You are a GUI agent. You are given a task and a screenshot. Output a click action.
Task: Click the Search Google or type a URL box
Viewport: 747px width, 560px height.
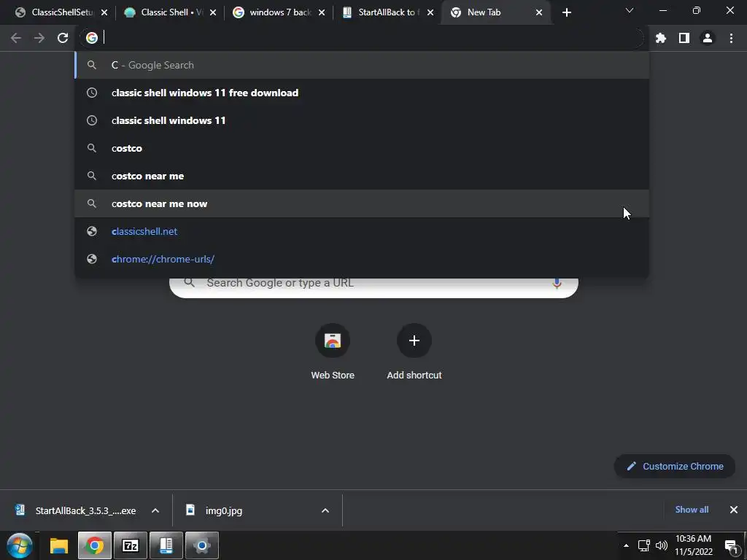click(374, 285)
